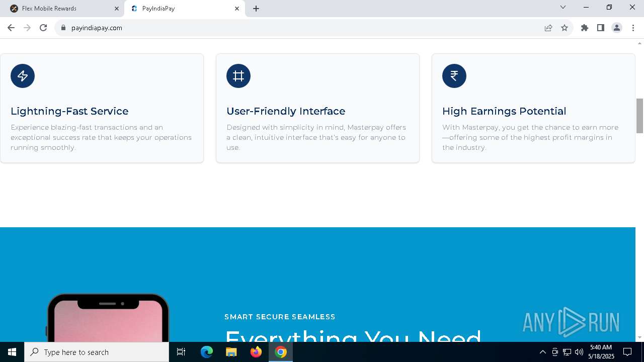Click the Everything You Need headline
The height and width of the screenshot is (362, 644).
(353, 335)
